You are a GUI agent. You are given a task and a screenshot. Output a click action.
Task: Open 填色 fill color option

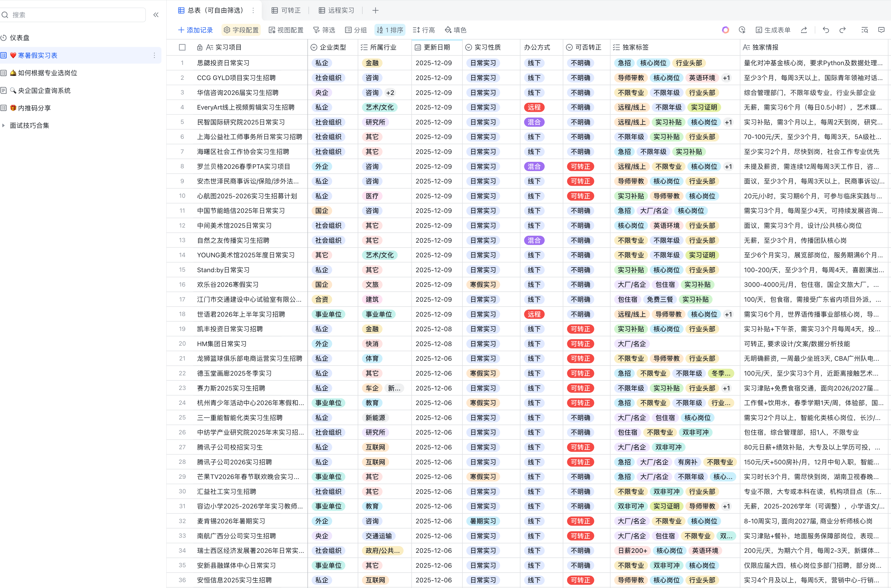tap(455, 30)
